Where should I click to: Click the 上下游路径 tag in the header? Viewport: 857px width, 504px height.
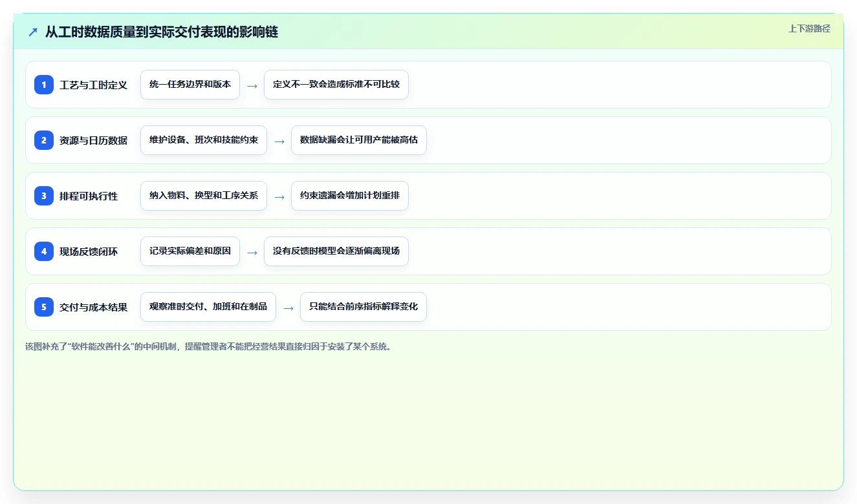pyautogui.click(x=809, y=29)
